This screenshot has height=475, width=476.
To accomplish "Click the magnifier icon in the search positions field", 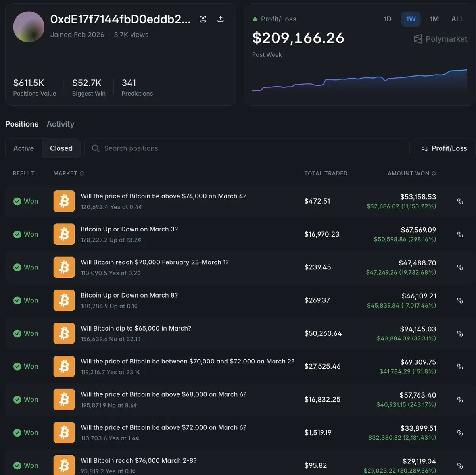I will (96, 148).
